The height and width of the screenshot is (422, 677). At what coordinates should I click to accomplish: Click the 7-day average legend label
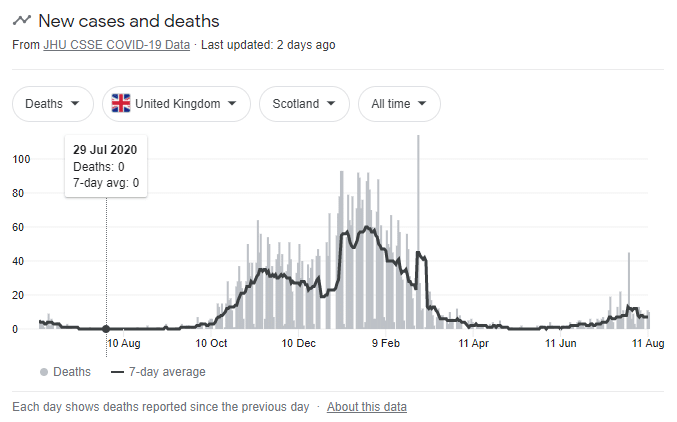click(167, 372)
